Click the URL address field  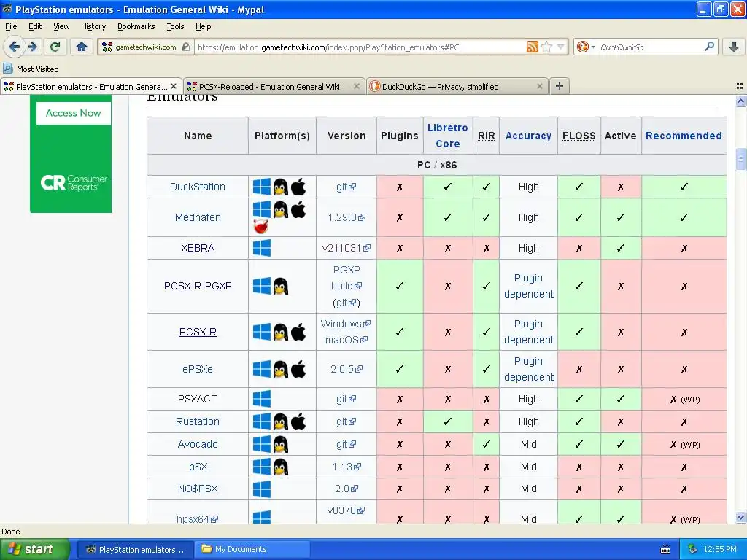click(360, 47)
